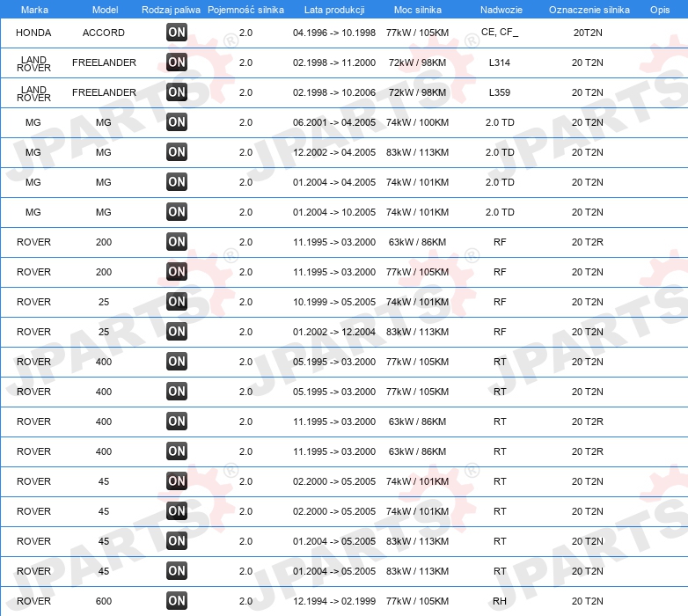Select the HONDA brand cell

pyautogui.click(x=33, y=33)
